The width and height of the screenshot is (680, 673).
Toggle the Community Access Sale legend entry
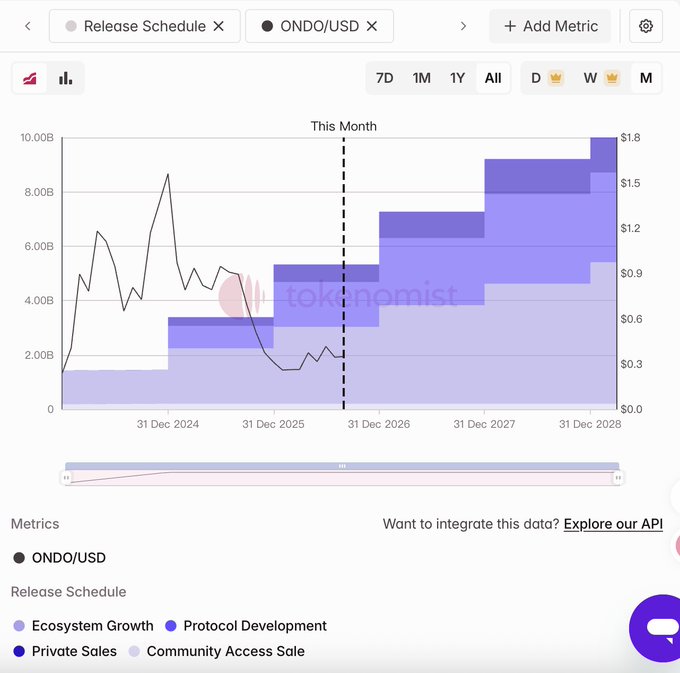point(217,651)
